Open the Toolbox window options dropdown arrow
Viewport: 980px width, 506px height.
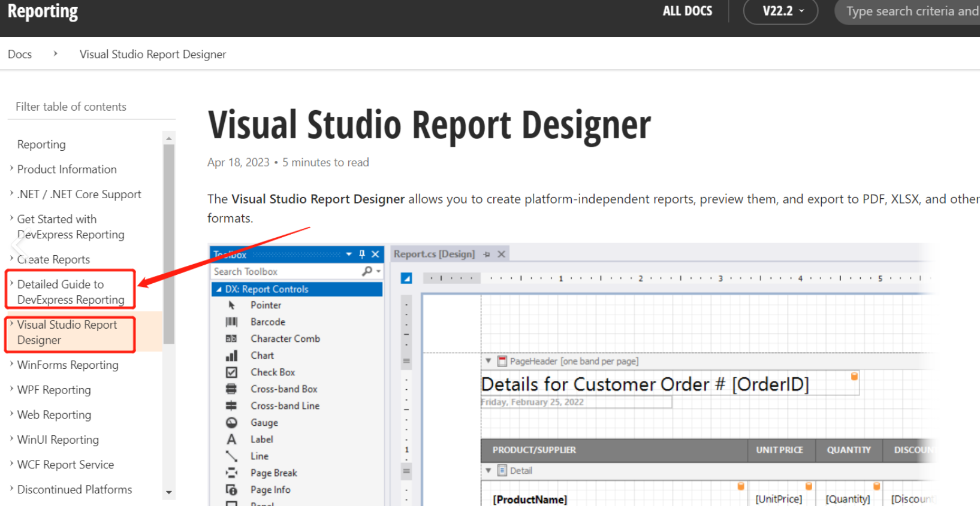coord(349,254)
